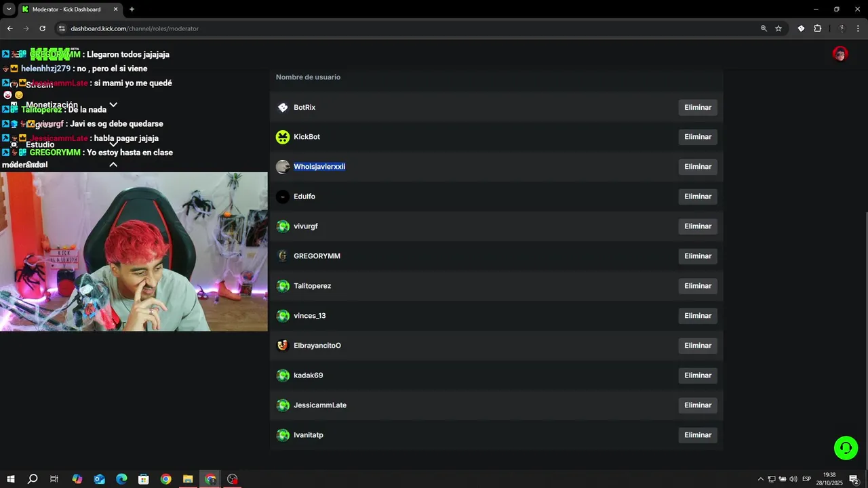Open the Chrome profile avatar
This screenshot has height=488, width=868.
pos(842,28)
